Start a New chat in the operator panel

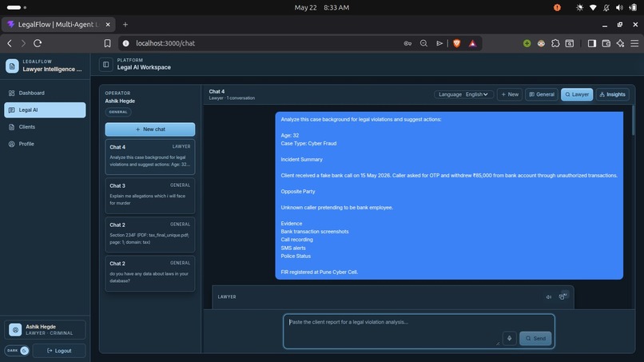click(150, 129)
